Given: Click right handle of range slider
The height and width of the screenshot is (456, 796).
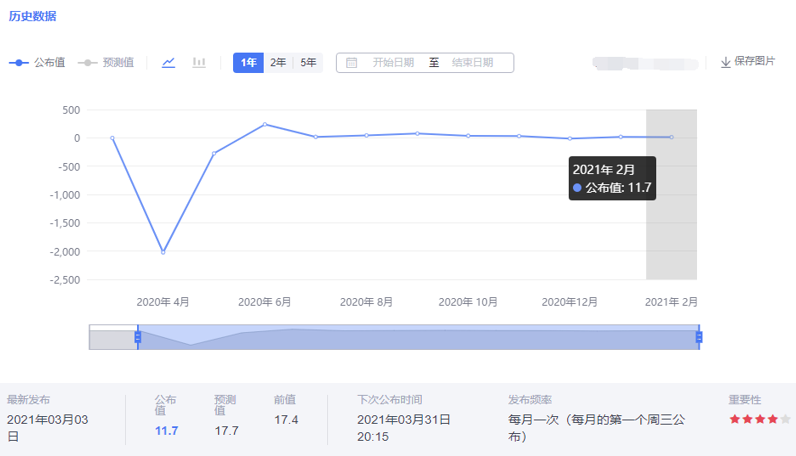Looking at the screenshot, I should coord(699,337).
